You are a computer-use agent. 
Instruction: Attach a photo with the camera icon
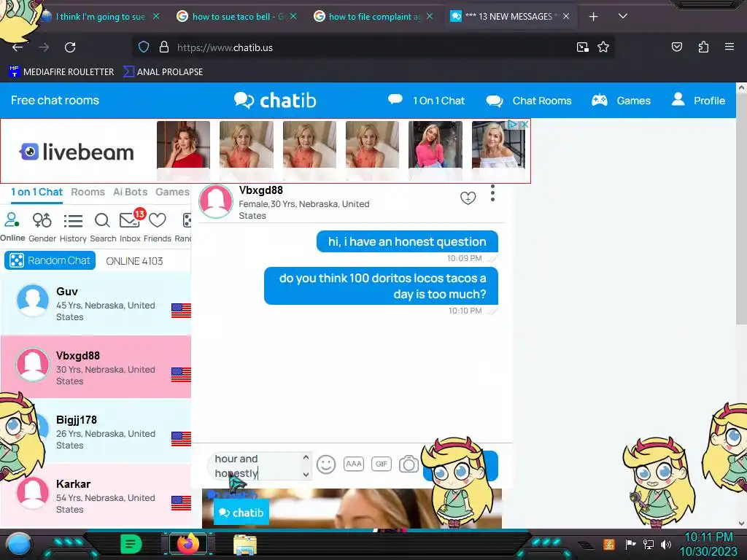point(409,464)
